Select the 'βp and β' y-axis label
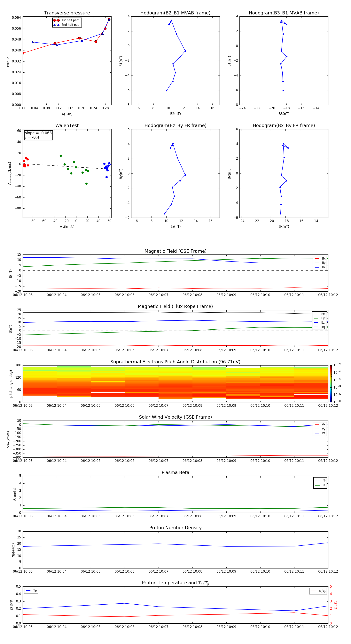 [14, 494]
